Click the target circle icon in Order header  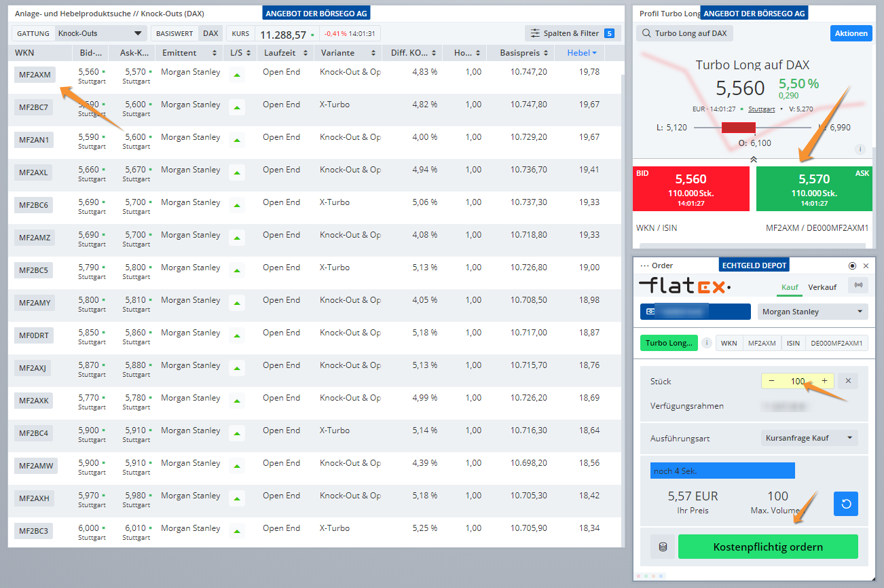[853, 265]
